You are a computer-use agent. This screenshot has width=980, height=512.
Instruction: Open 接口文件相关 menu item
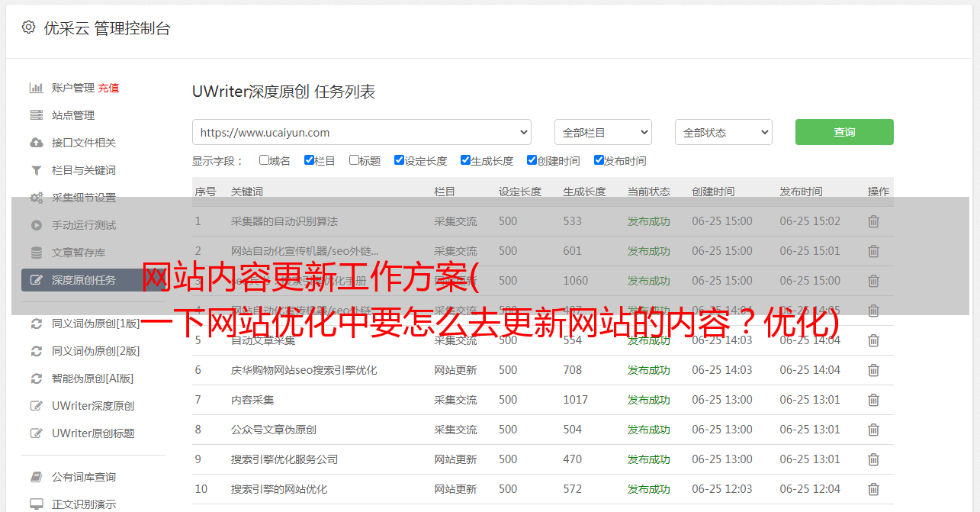[84, 143]
